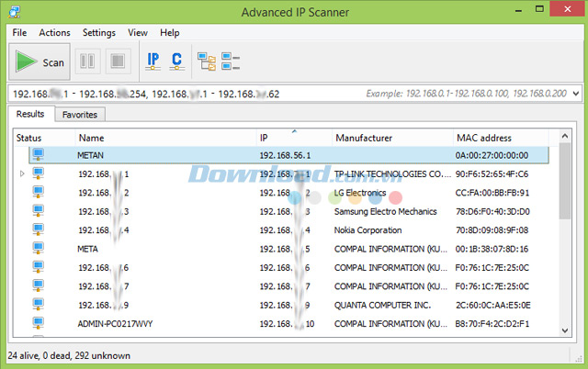Click the computer icon of the LG Electronics row

click(38, 192)
